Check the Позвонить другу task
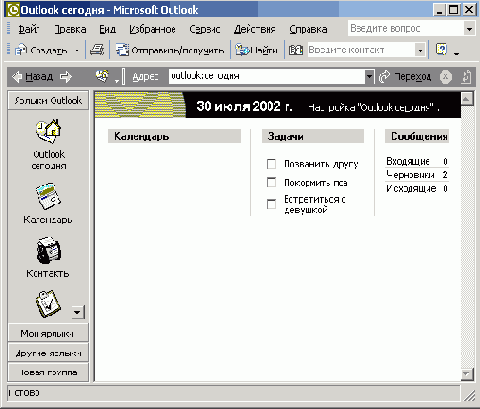480x409 pixels. click(x=271, y=164)
